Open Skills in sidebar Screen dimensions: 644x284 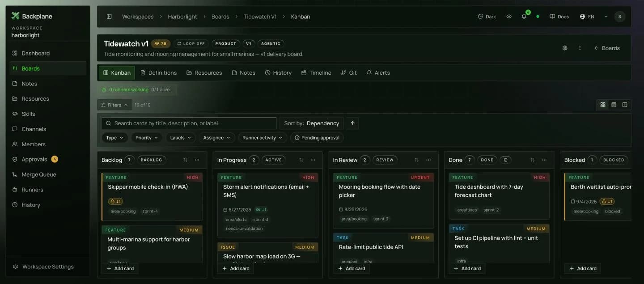pyautogui.click(x=47, y=114)
